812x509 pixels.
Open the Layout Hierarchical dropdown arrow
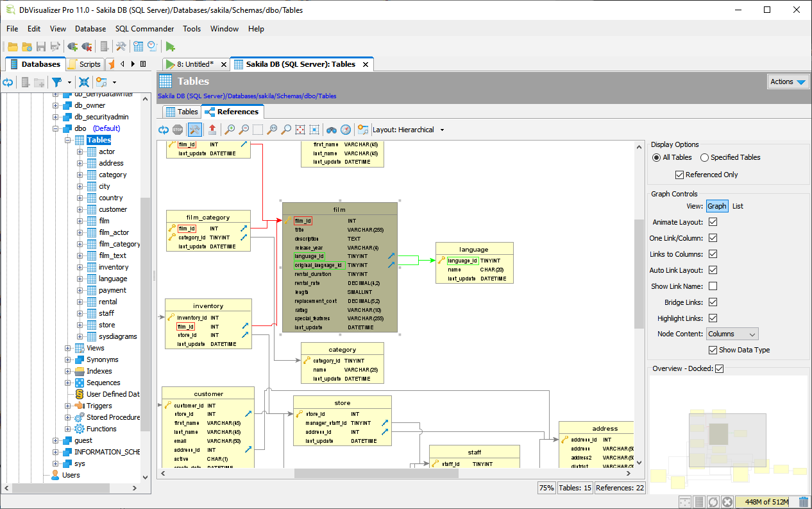(x=442, y=130)
